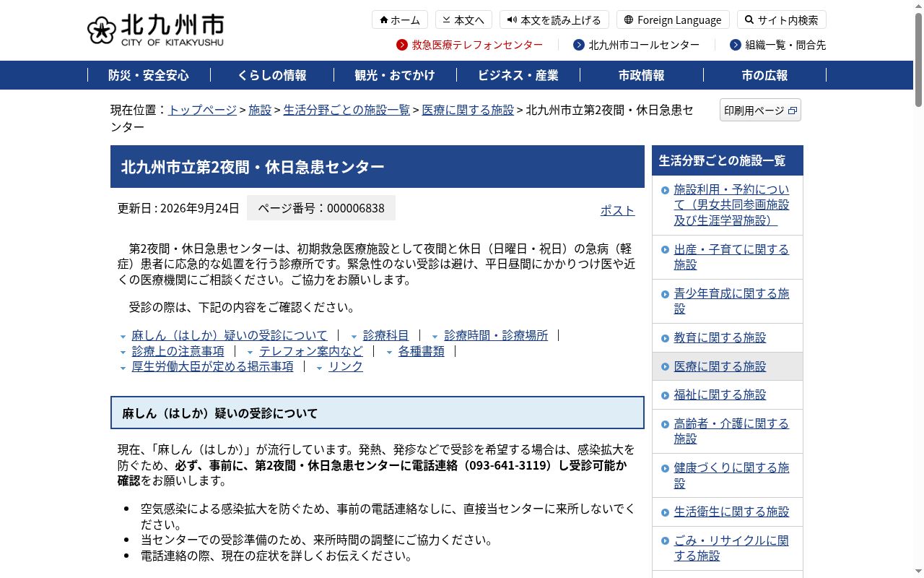Open 福祉に関する施設 sidebar link
The image size is (924, 578).
pyautogui.click(x=720, y=394)
